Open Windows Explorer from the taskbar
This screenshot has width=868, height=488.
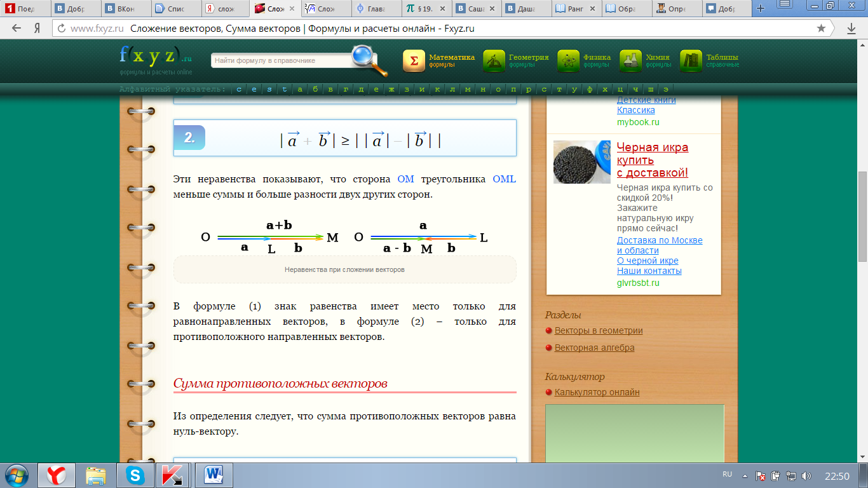tap(96, 475)
